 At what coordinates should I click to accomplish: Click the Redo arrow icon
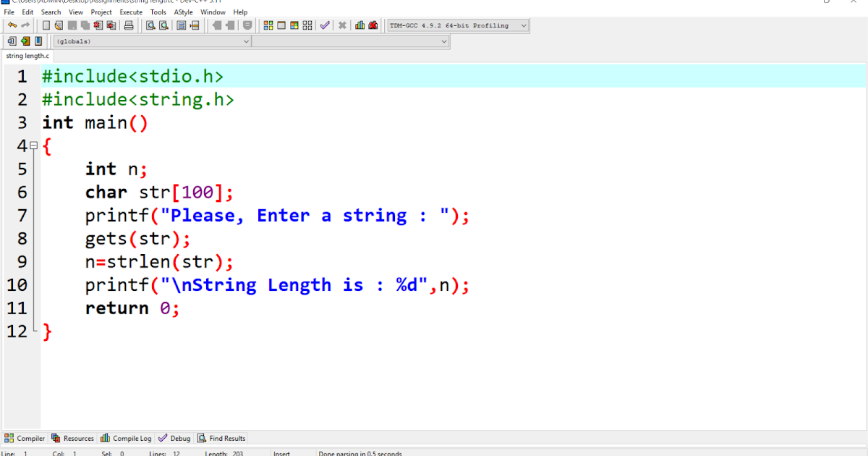pyautogui.click(x=25, y=25)
